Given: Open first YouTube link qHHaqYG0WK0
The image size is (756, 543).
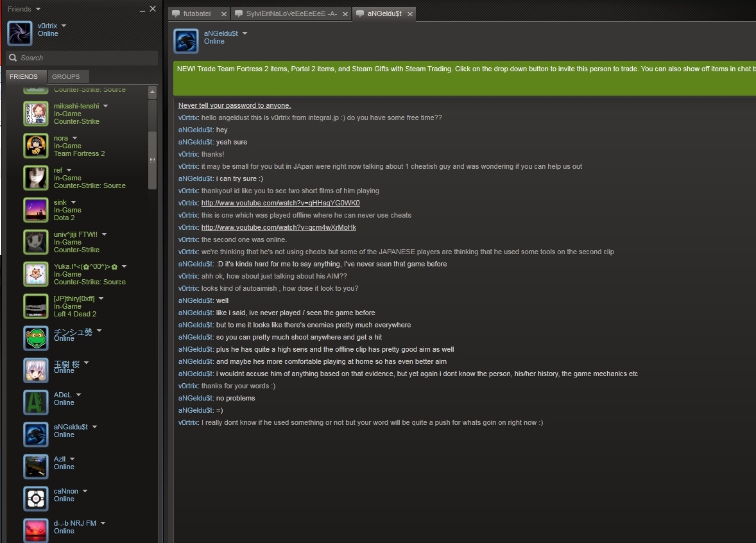Looking at the screenshot, I should (280, 203).
